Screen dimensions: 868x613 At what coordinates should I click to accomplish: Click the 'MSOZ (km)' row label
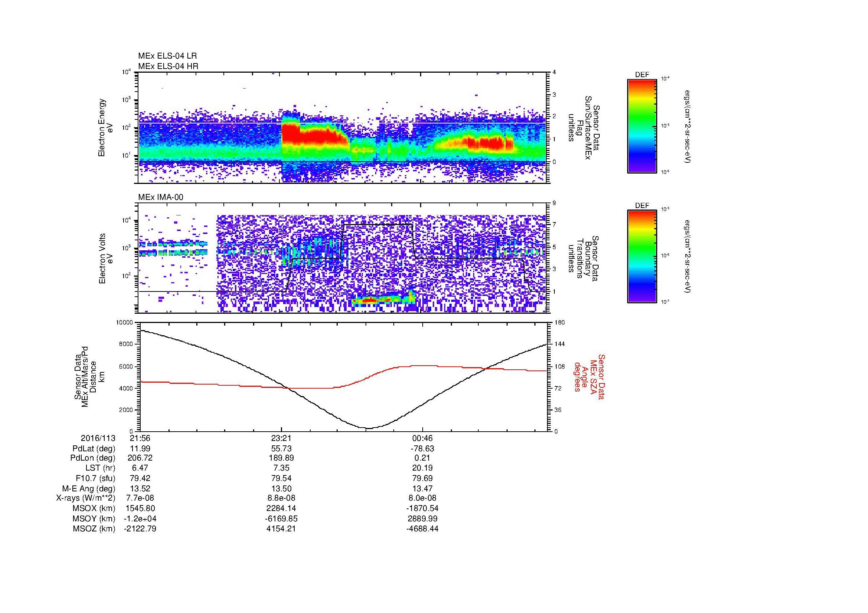click(x=94, y=529)
